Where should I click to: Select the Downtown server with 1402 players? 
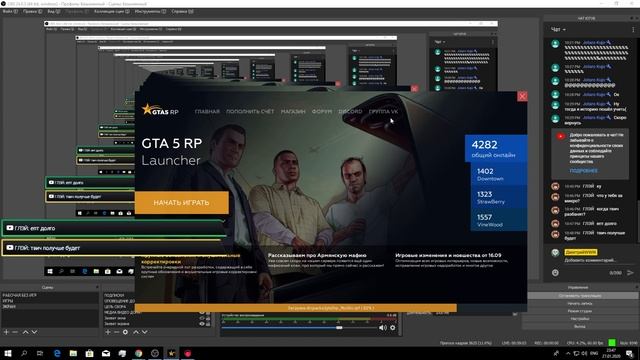coord(499,174)
